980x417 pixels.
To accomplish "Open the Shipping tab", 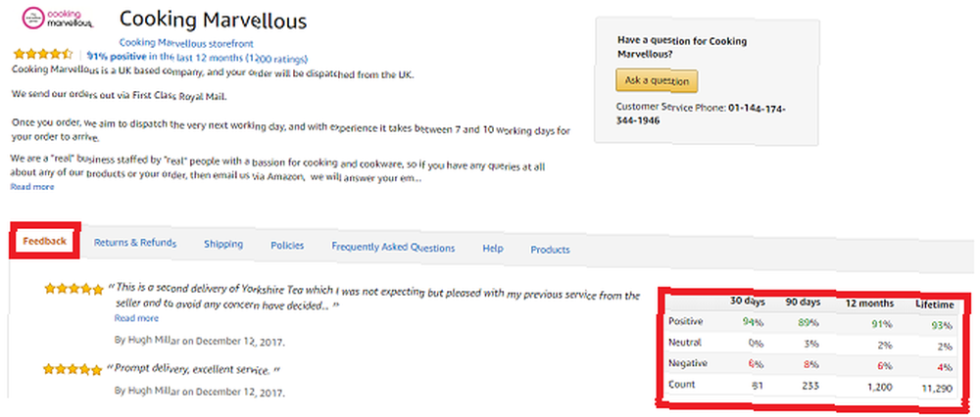I will 223,244.
